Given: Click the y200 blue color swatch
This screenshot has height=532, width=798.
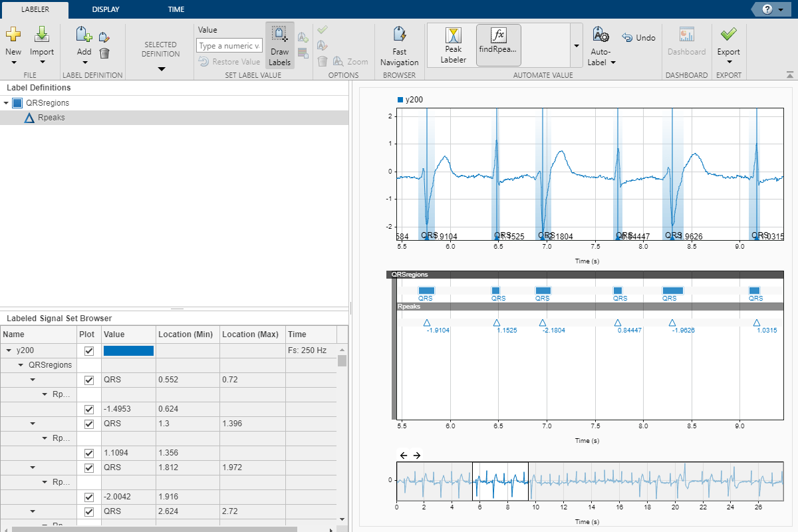Looking at the screenshot, I should [x=128, y=351].
